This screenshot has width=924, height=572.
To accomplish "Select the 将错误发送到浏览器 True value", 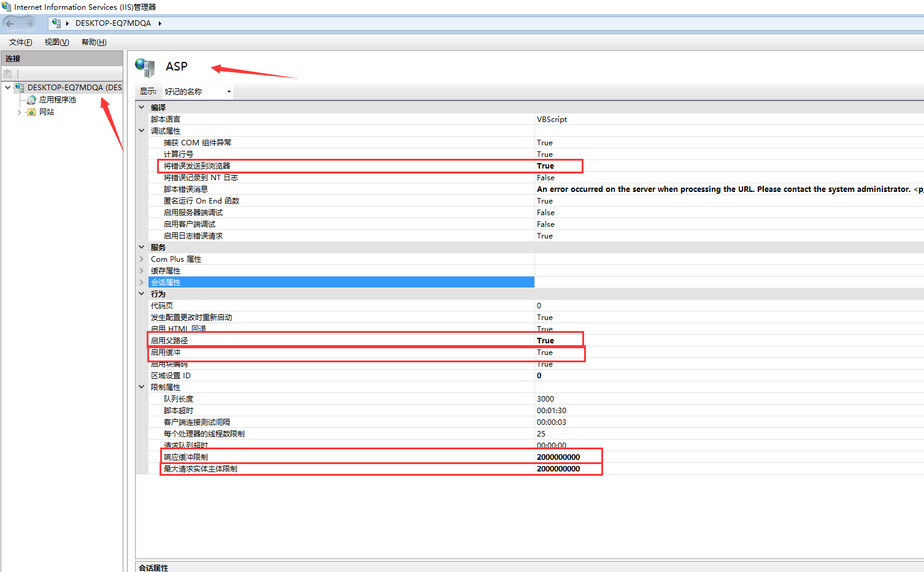I will 545,166.
